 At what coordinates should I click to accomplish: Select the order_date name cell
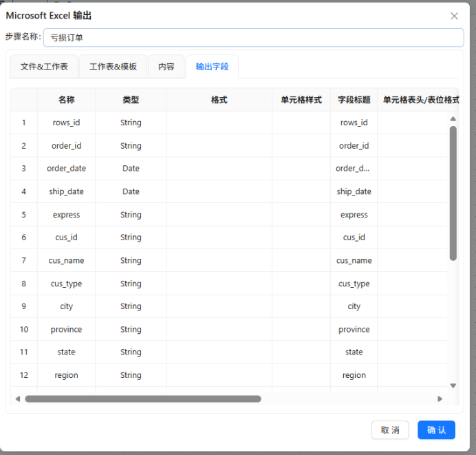pyautogui.click(x=67, y=169)
